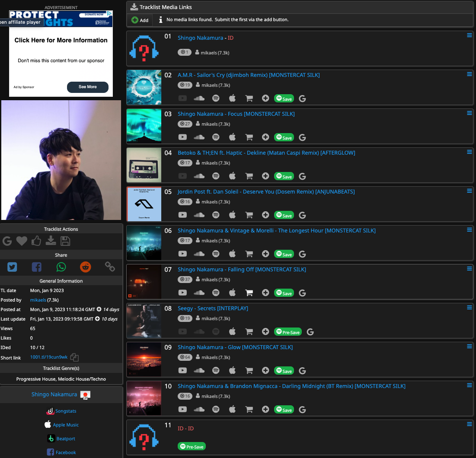
Task: Expand the Posted at 14 days plus icon
Action: [99, 309]
